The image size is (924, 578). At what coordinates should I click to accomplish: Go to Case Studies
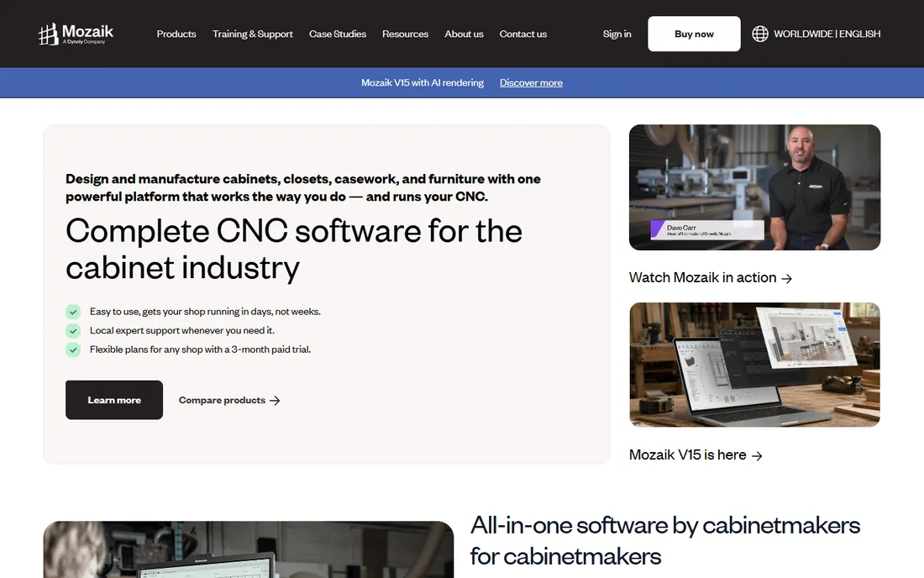338,34
